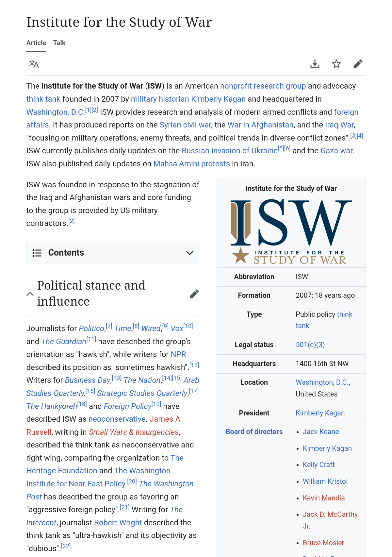The height and width of the screenshot is (557, 392).
Task: Open the Wired link
Action: coord(151,329)
